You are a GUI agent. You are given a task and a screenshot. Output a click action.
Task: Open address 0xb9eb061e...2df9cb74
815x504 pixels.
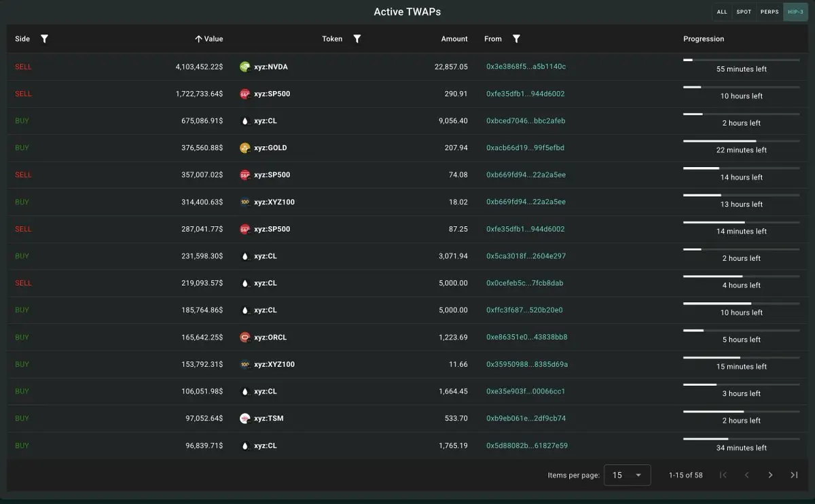click(x=526, y=418)
